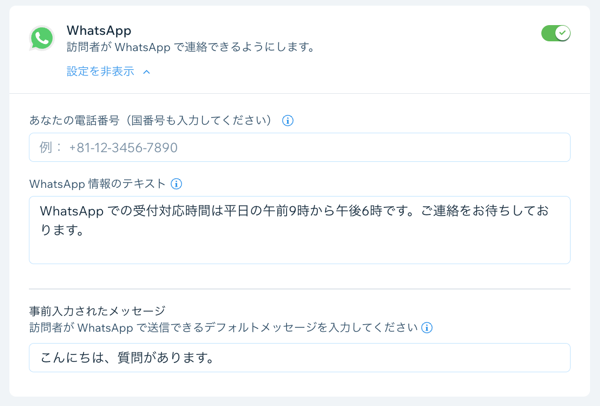Open info icon beside WhatsApp 情報のテキスト
600x406 pixels.
[x=176, y=184]
